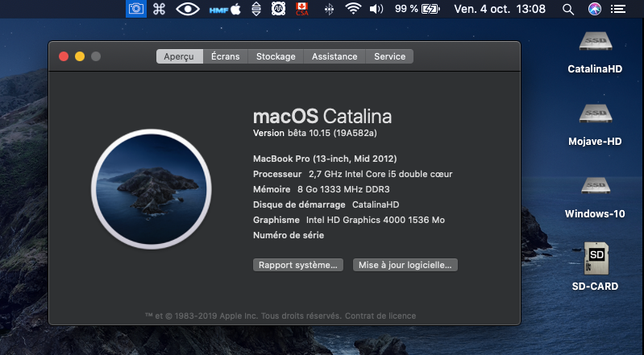Click the Mise à jour logicielle... button

(405, 265)
